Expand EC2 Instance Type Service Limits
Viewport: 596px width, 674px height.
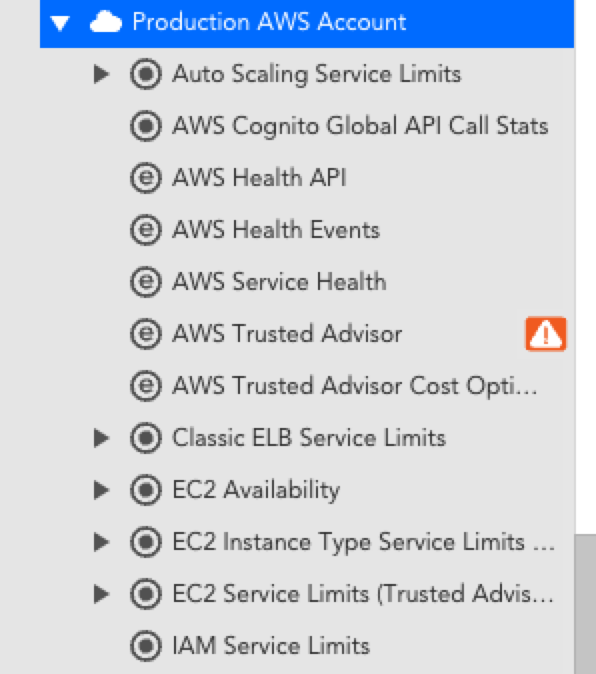click(x=101, y=542)
